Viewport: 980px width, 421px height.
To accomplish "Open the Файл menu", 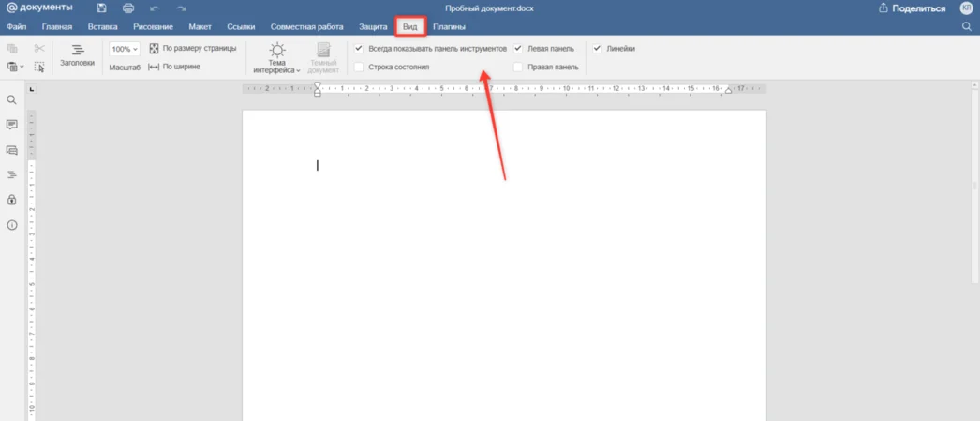I will coord(16,27).
